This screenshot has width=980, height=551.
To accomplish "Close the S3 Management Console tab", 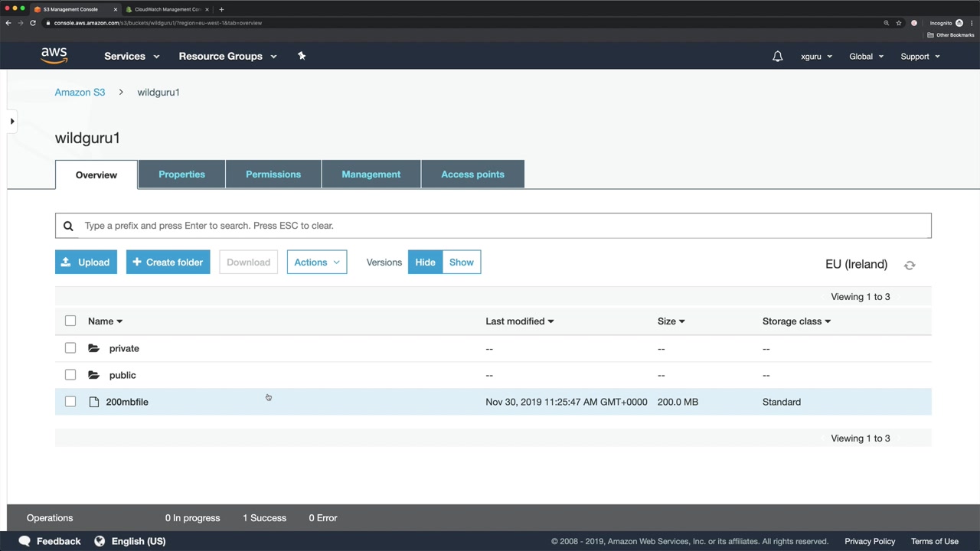I will pos(116,9).
